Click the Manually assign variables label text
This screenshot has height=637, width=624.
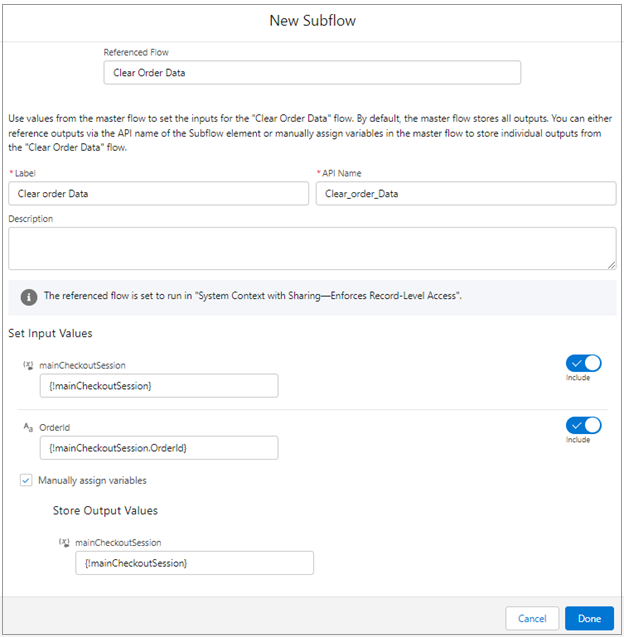92,481
